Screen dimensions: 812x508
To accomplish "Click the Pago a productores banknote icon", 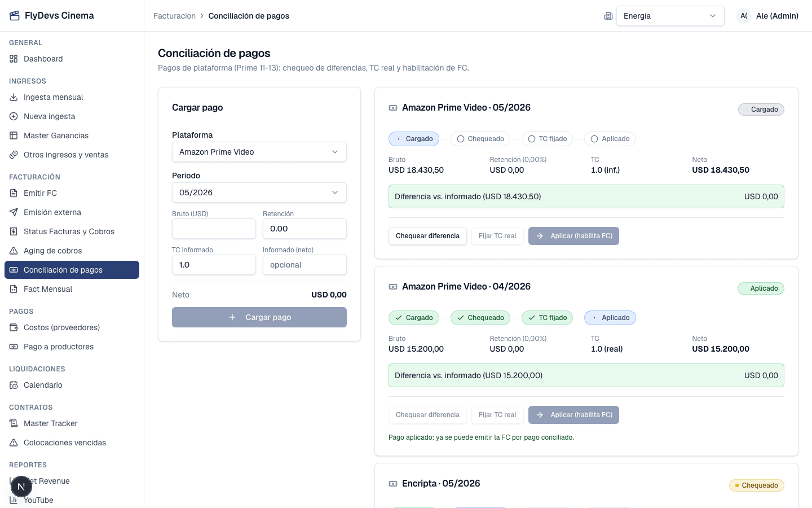I will tap(14, 347).
